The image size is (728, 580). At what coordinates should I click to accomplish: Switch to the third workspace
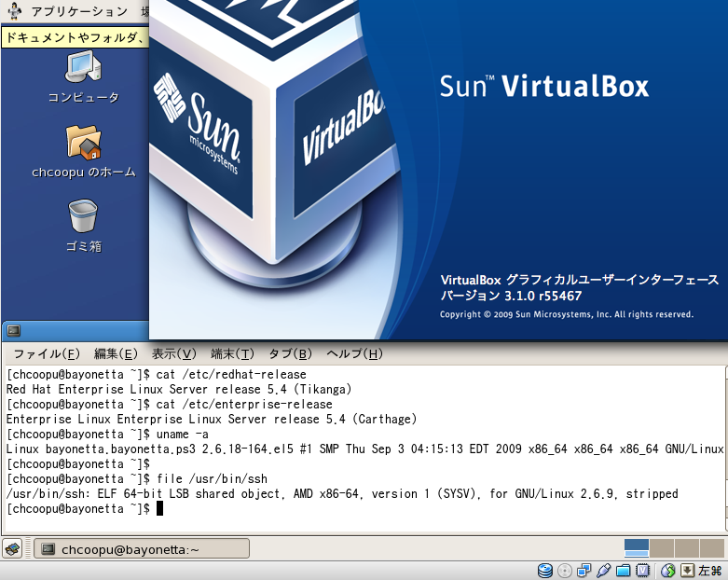687,548
